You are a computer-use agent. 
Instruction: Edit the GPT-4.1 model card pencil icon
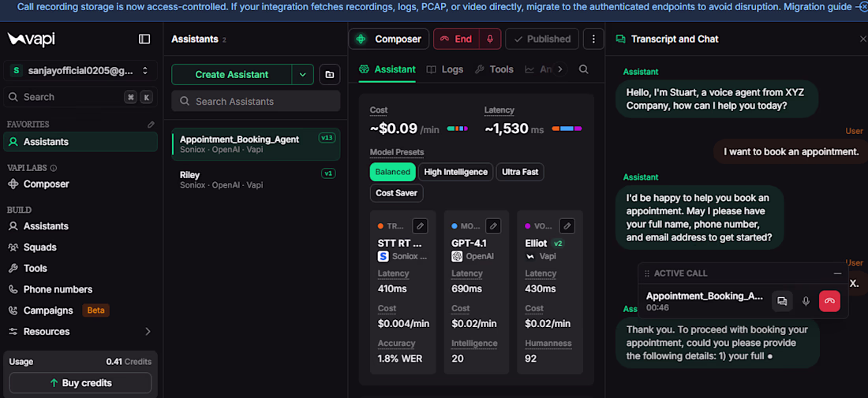point(493,226)
